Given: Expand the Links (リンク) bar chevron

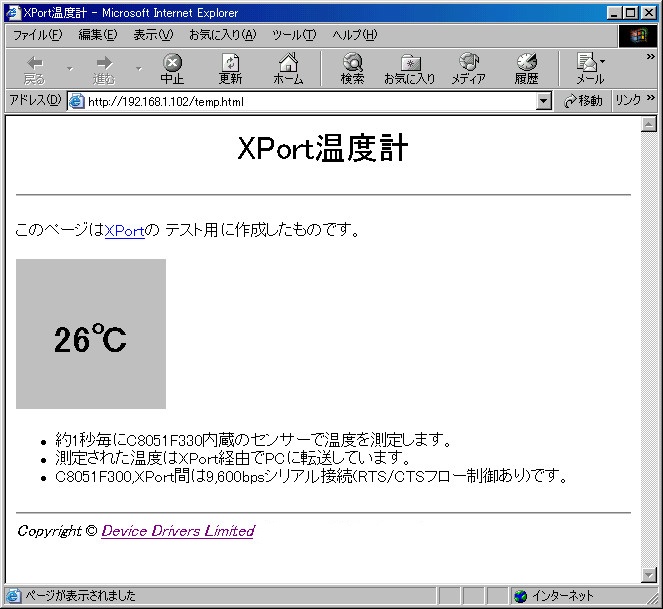Looking at the screenshot, I should pyautogui.click(x=651, y=98).
